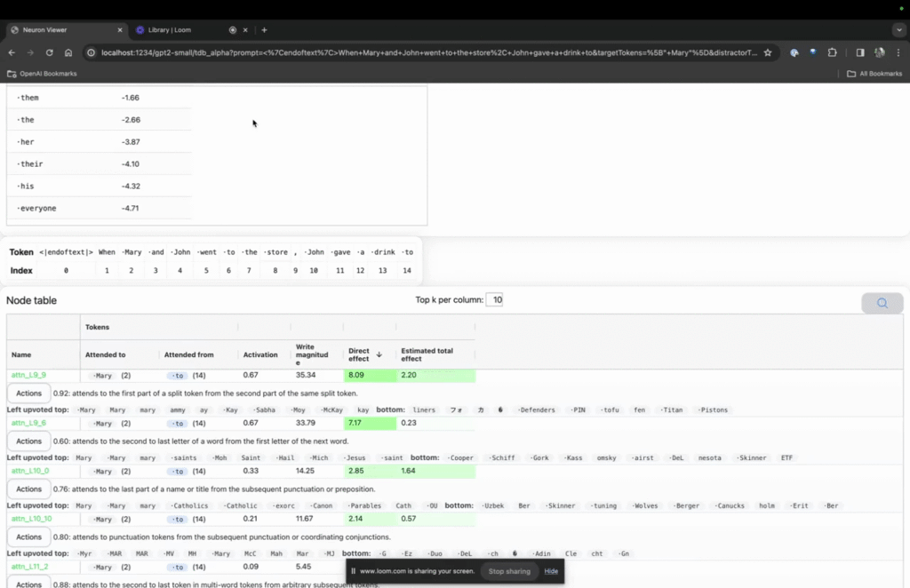The height and width of the screenshot is (588, 910).
Task: Open the tab search chevron
Action: coord(898,29)
